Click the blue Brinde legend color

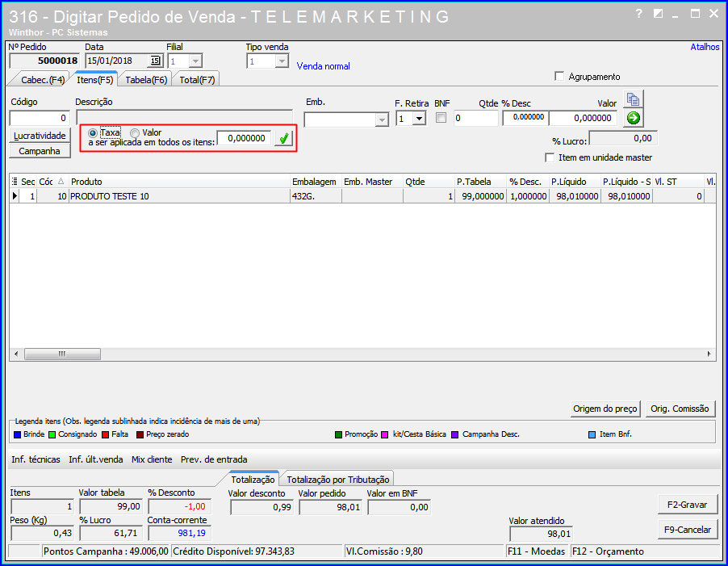tap(18, 434)
